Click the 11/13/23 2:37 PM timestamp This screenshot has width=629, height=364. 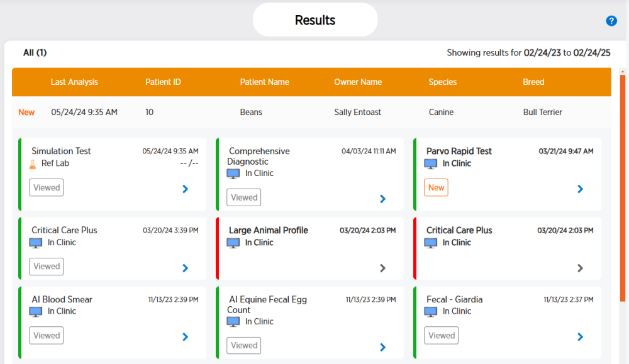pyautogui.click(x=569, y=299)
